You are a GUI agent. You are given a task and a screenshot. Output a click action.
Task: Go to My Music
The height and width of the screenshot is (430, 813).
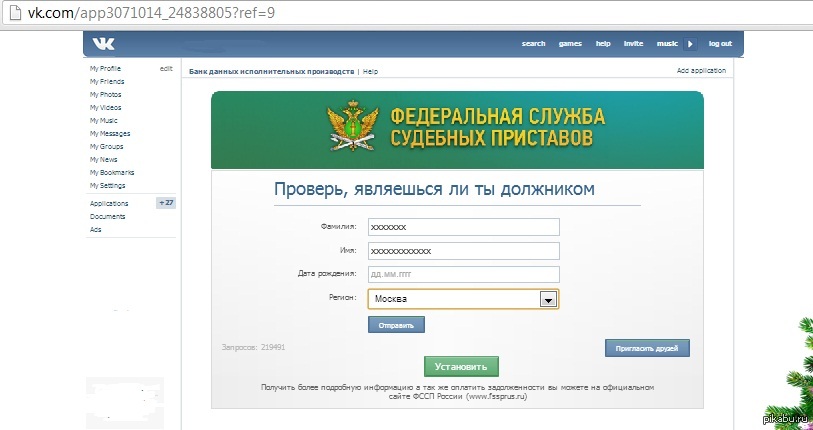click(104, 120)
